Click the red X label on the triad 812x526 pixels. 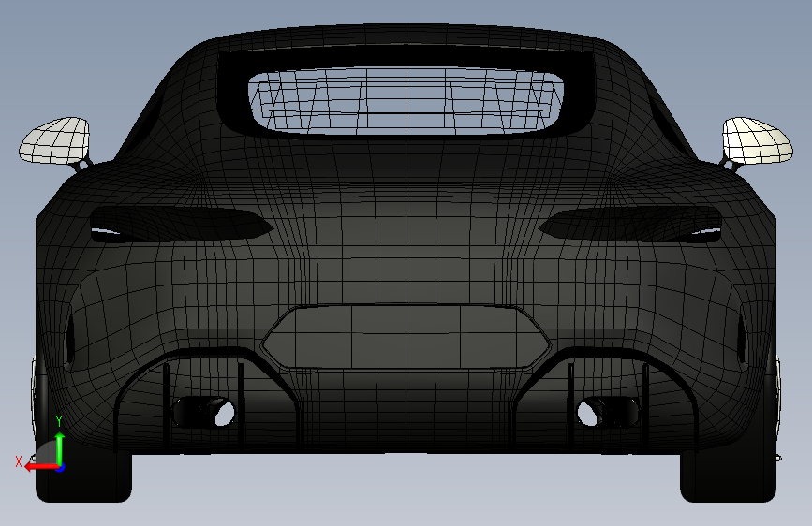19,461
